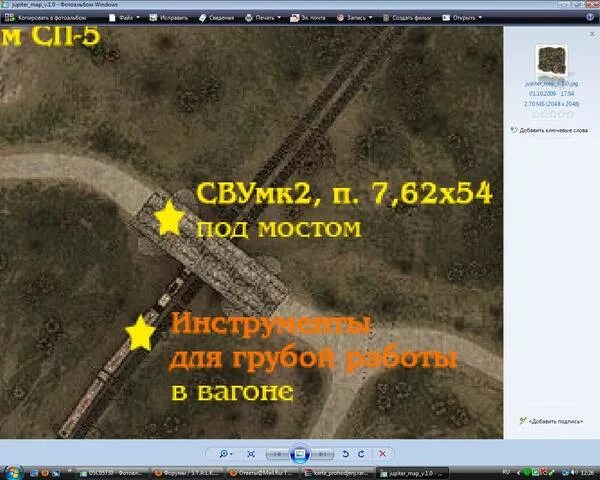Go to the next photo
This screenshot has width=600, height=480.
pyautogui.click(x=322, y=454)
